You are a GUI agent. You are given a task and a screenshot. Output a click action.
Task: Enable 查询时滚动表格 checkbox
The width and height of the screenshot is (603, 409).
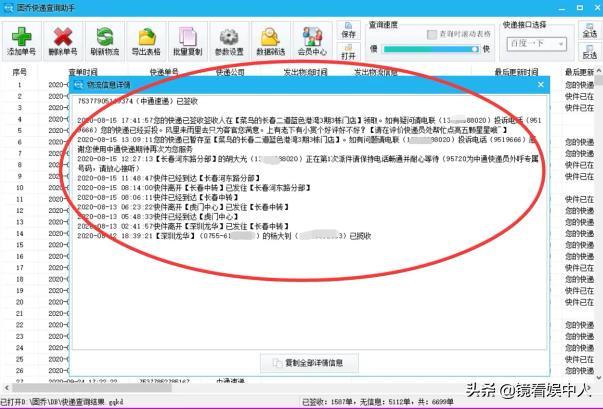432,35
